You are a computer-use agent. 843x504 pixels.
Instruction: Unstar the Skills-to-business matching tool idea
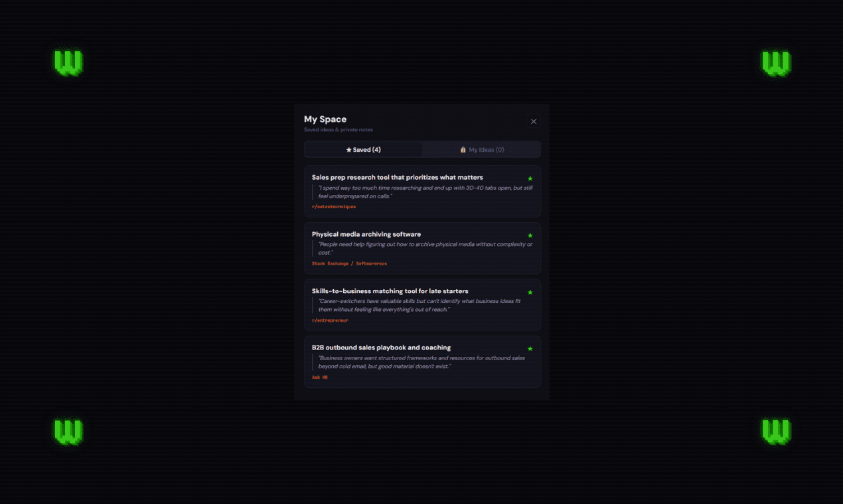pyautogui.click(x=530, y=292)
